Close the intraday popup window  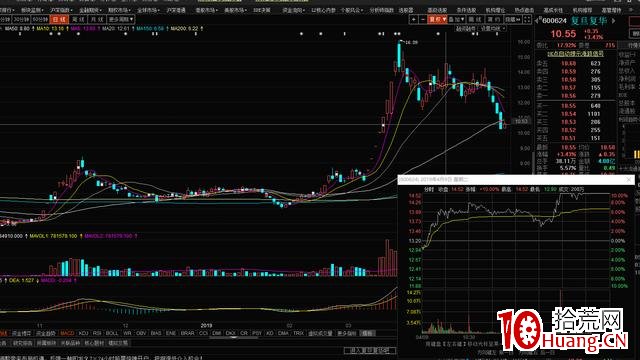tap(629, 180)
